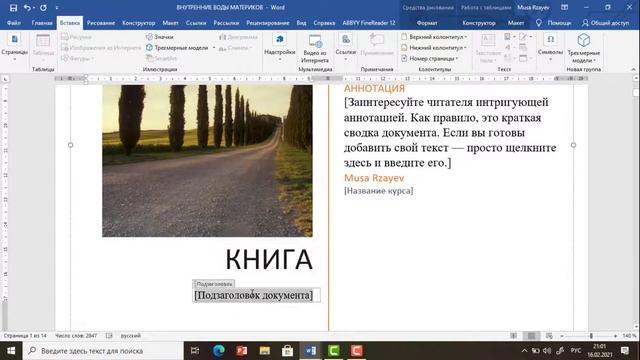640x360 pixels.
Task: Open the Windows Start menu
Action: pos(11,351)
